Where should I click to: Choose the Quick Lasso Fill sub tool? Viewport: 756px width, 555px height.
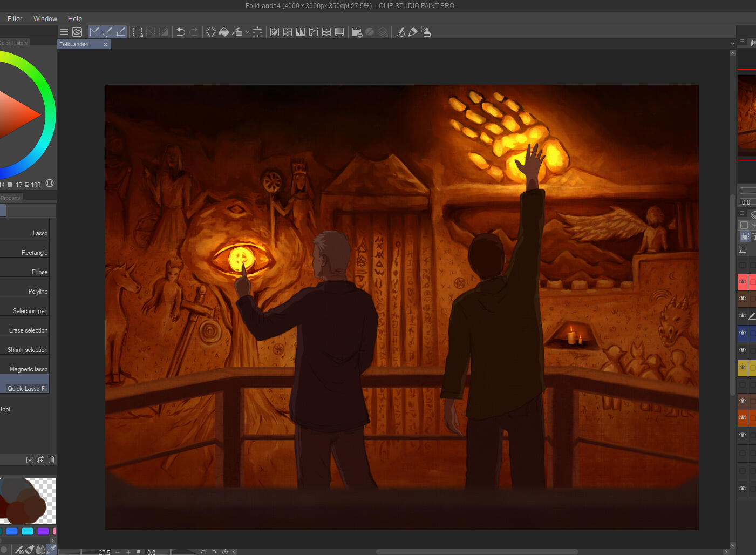(x=28, y=389)
